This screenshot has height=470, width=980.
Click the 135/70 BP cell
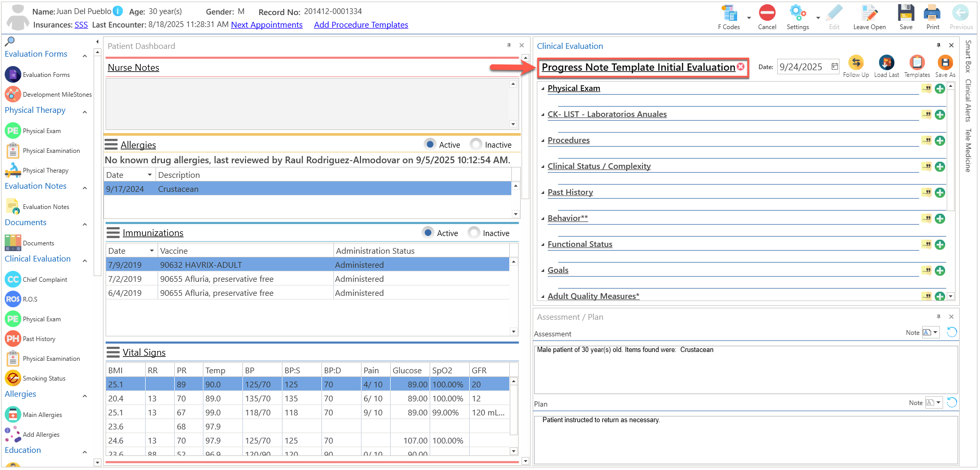[x=262, y=398]
